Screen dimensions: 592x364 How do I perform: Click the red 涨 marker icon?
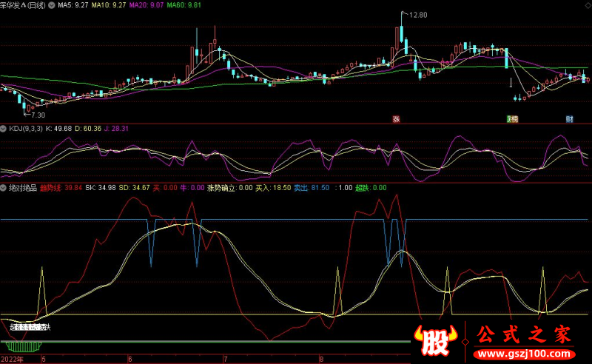[x=396, y=118]
